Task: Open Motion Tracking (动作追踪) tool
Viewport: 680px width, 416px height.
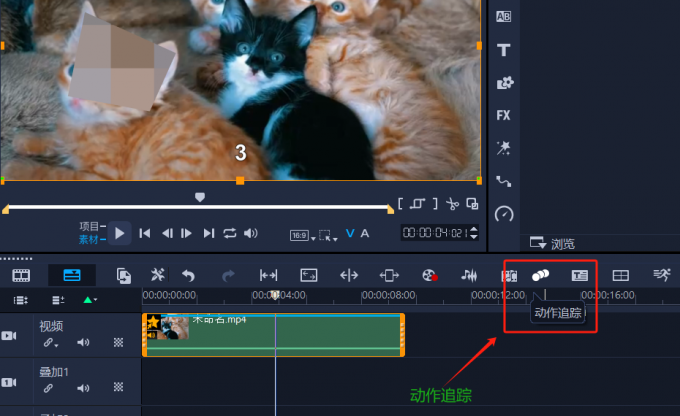Action: pos(540,275)
